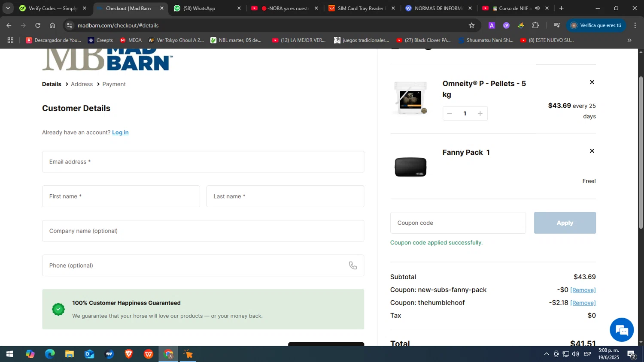Image resolution: width=644 pixels, height=362 pixels.
Task: Focus the Email address field
Action: pos(203,162)
